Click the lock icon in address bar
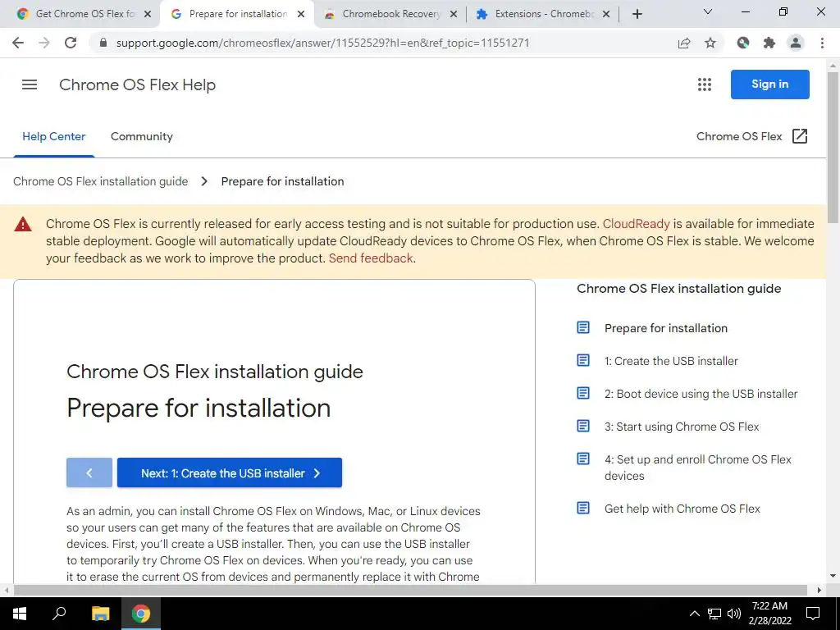Screen dimensions: 840x630 click(x=103, y=43)
